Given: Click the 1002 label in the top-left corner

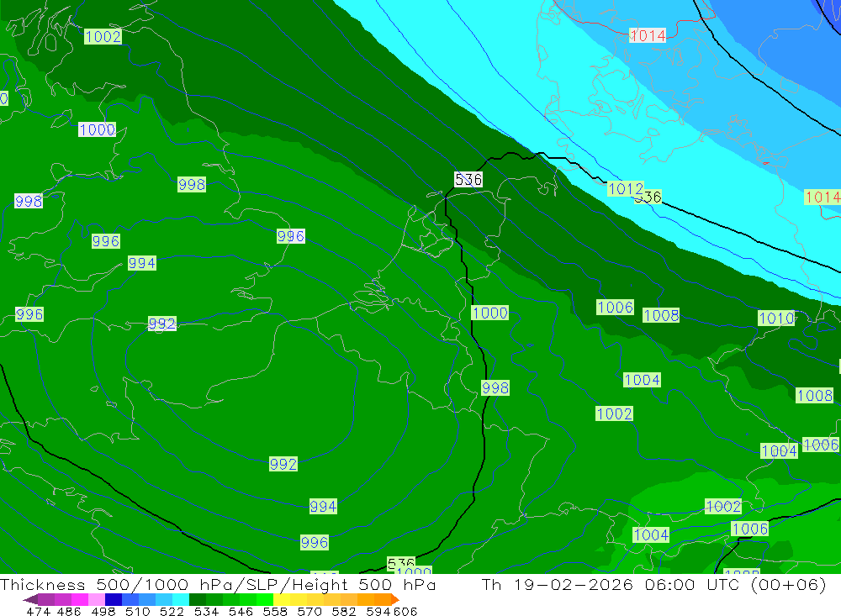Looking at the screenshot, I should point(103,36).
